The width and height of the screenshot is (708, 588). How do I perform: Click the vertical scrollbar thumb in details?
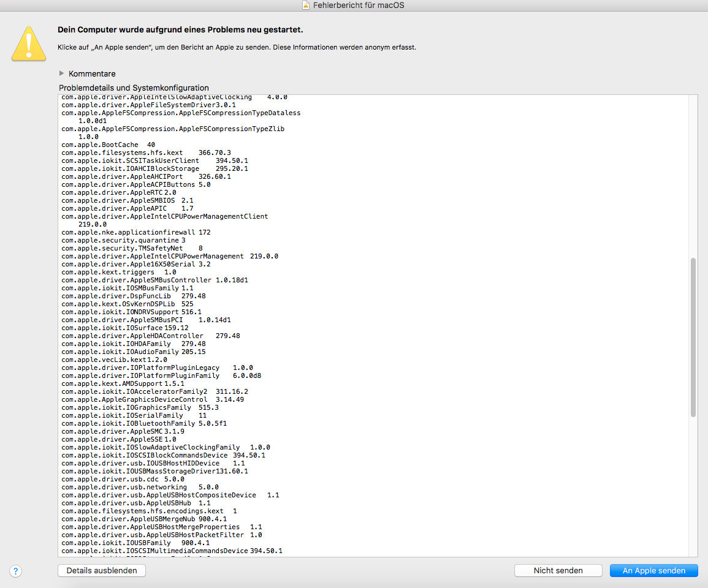click(693, 337)
